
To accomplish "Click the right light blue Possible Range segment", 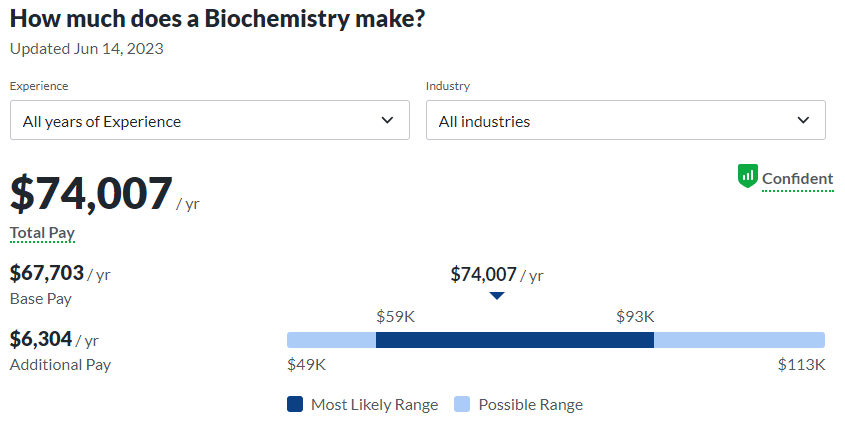I will coord(739,340).
